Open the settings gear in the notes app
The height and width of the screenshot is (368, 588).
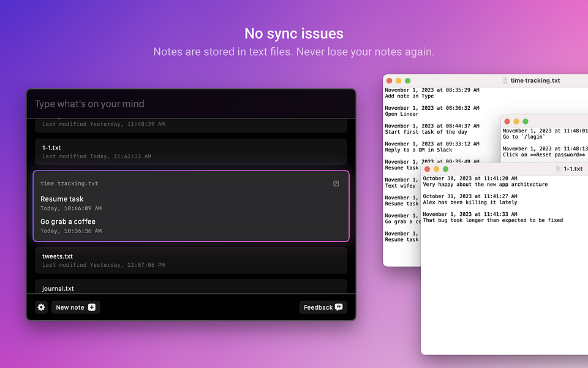41,307
